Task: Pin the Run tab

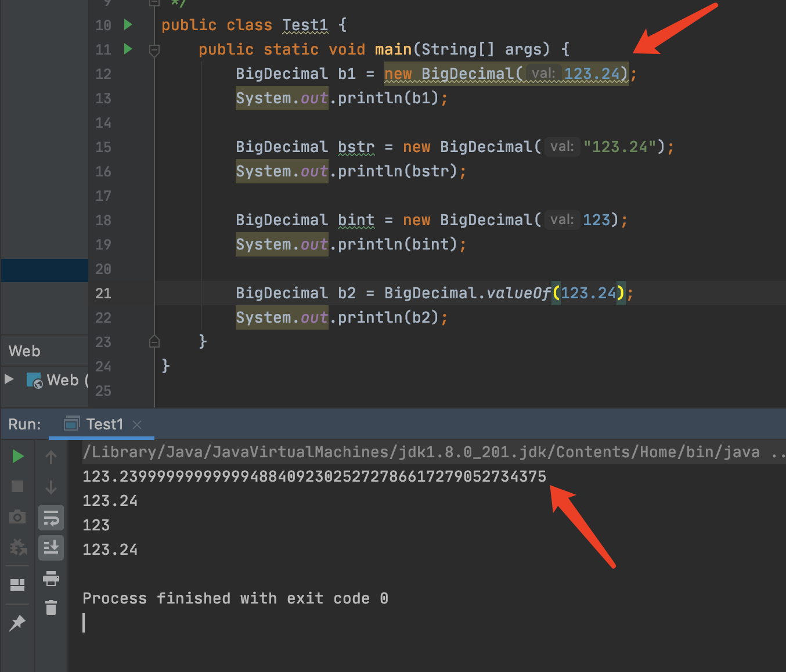Action: coord(17,623)
